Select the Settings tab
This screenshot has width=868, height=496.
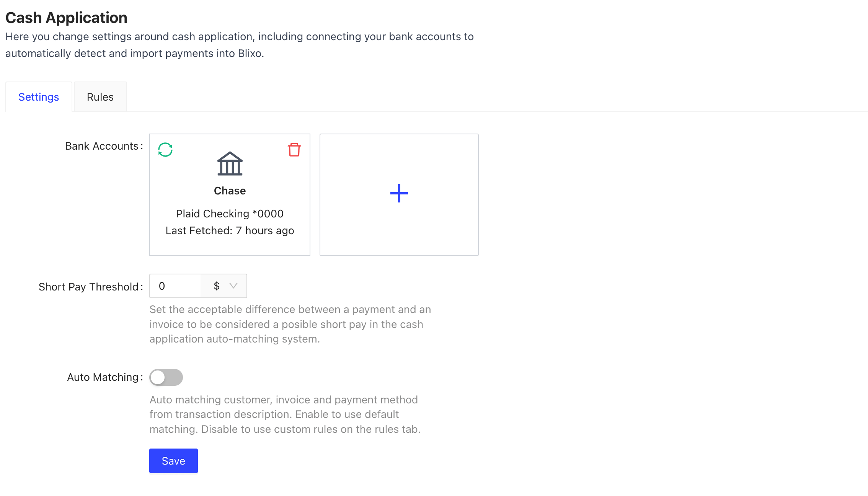[39, 97]
